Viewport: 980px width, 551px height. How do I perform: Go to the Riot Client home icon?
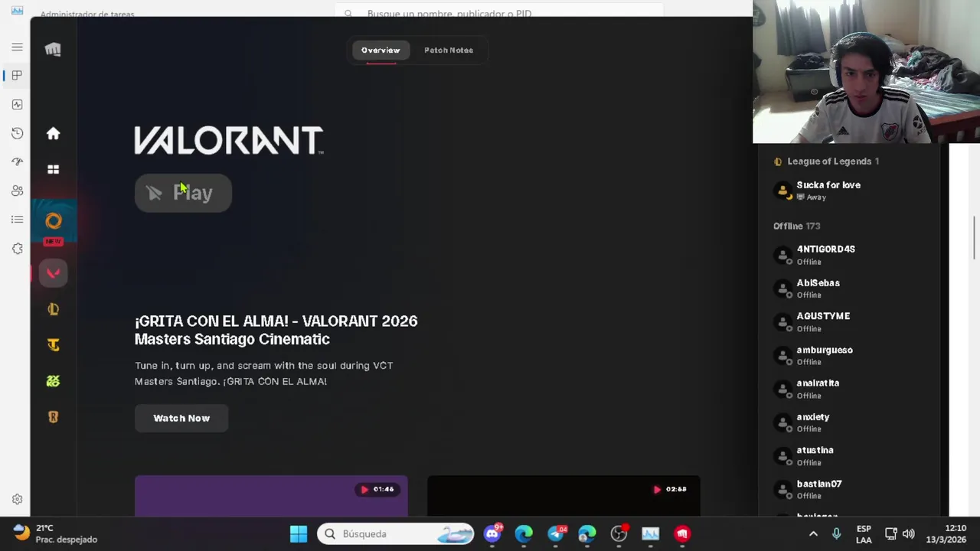click(53, 134)
